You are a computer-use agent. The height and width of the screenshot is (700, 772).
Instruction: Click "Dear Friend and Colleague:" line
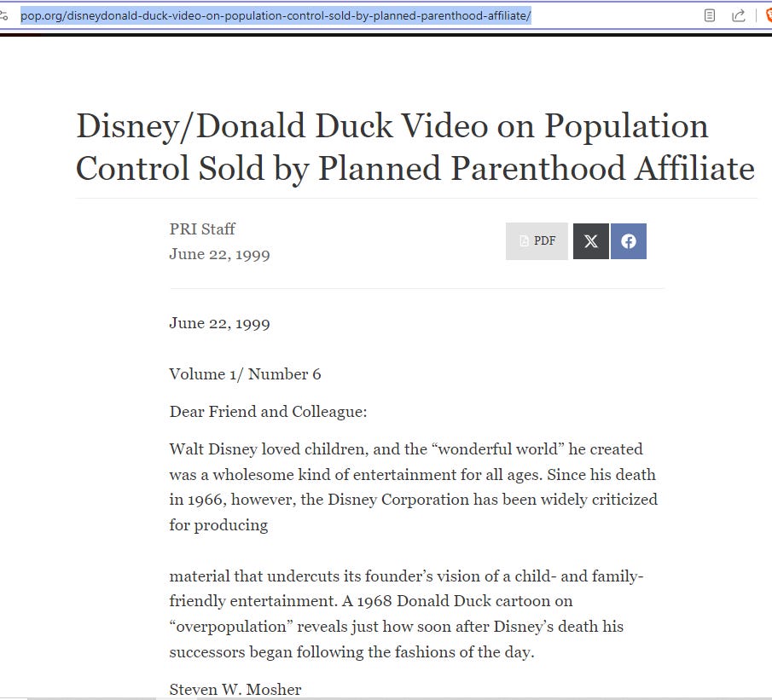point(269,412)
